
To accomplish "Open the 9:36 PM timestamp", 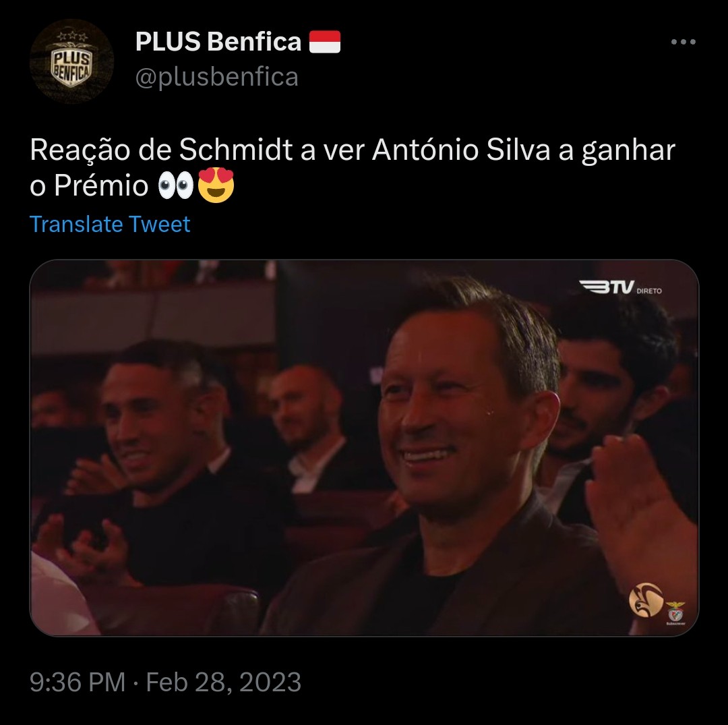I will tap(78, 682).
